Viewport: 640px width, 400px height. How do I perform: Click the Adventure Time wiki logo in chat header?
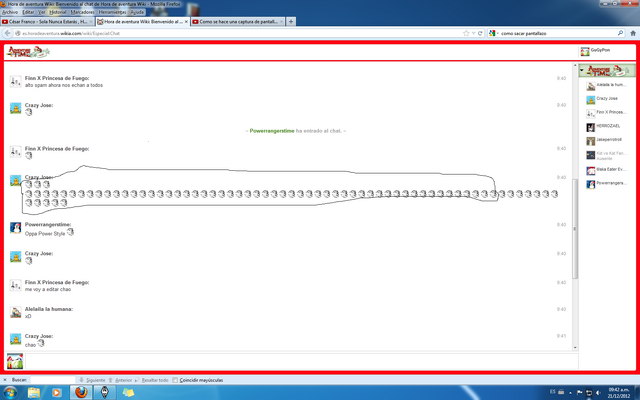pos(28,52)
